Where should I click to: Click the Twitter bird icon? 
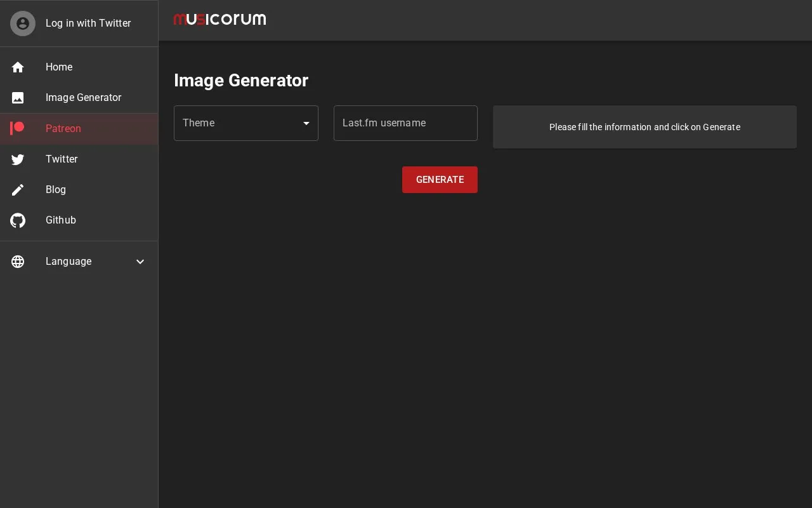tap(18, 159)
